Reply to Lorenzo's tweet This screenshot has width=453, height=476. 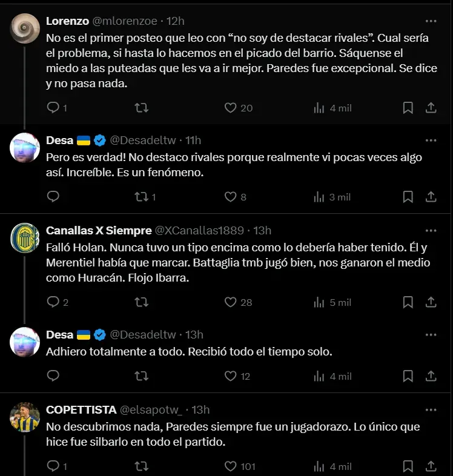pyautogui.click(x=54, y=108)
